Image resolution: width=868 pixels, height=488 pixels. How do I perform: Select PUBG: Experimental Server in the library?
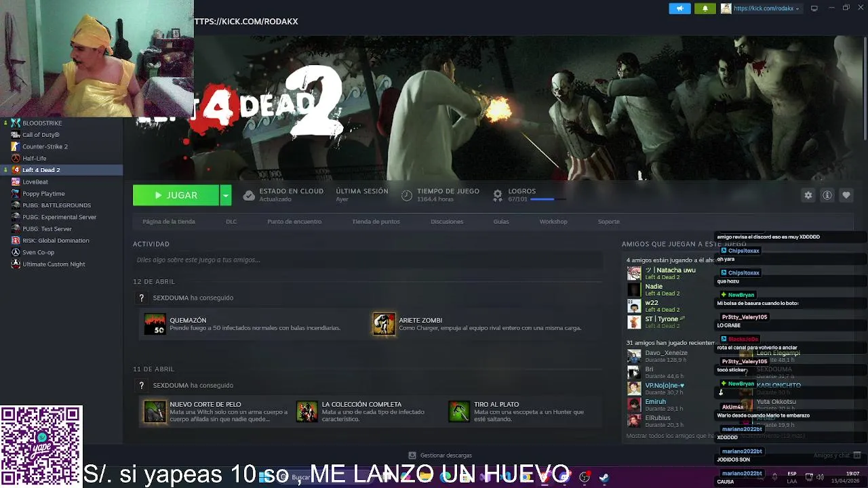tap(61, 217)
